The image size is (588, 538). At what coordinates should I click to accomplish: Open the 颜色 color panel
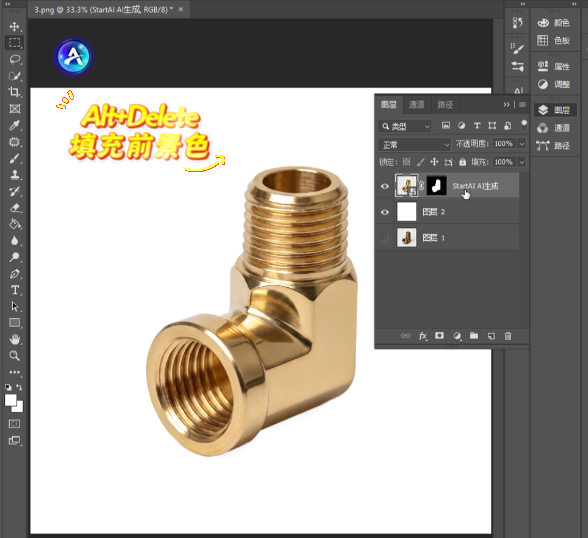pyautogui.click(x=554, y=23)
